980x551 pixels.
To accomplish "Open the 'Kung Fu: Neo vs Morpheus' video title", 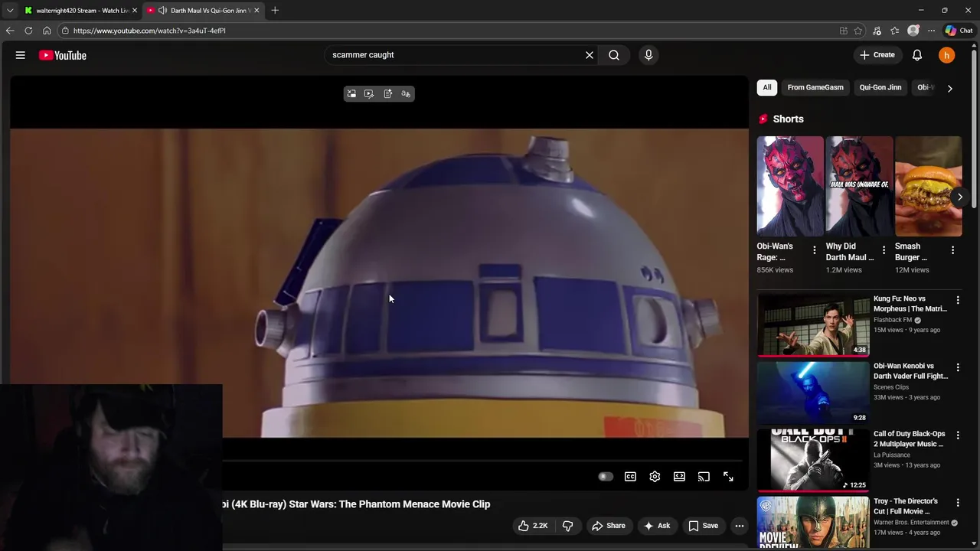I will pos(910,304).
